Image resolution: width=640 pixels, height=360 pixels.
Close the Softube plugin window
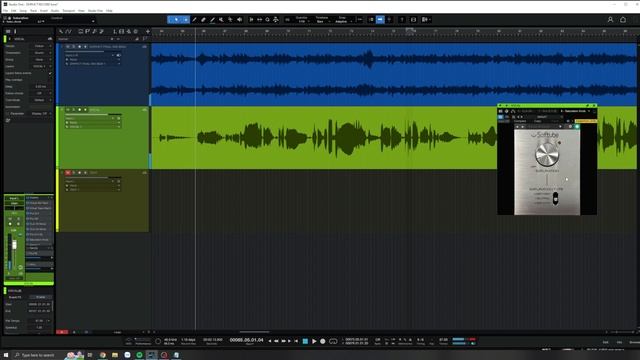point(594,106)
